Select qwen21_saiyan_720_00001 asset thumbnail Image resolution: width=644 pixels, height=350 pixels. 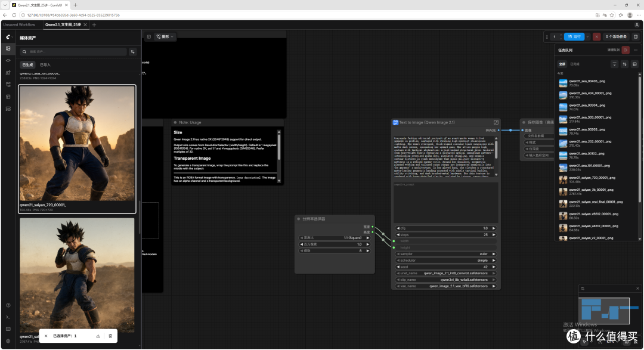(77, 143)
